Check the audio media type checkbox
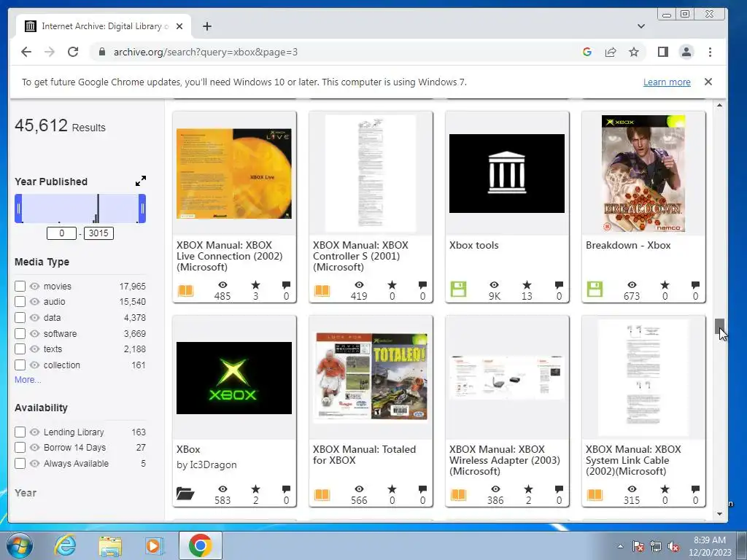Image resolution: width=747 pixels, height=560 pixels. tap(20, 301)
